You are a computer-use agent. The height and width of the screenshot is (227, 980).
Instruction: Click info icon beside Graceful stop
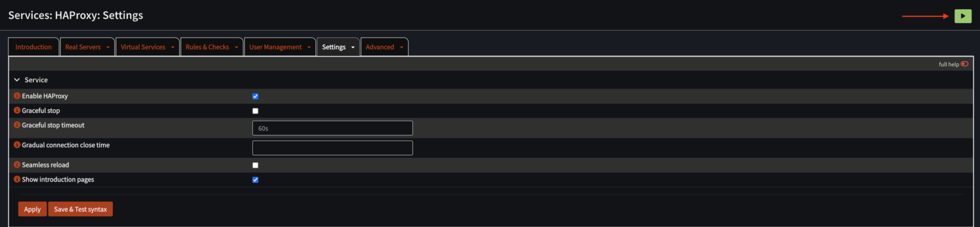point(17,110)
